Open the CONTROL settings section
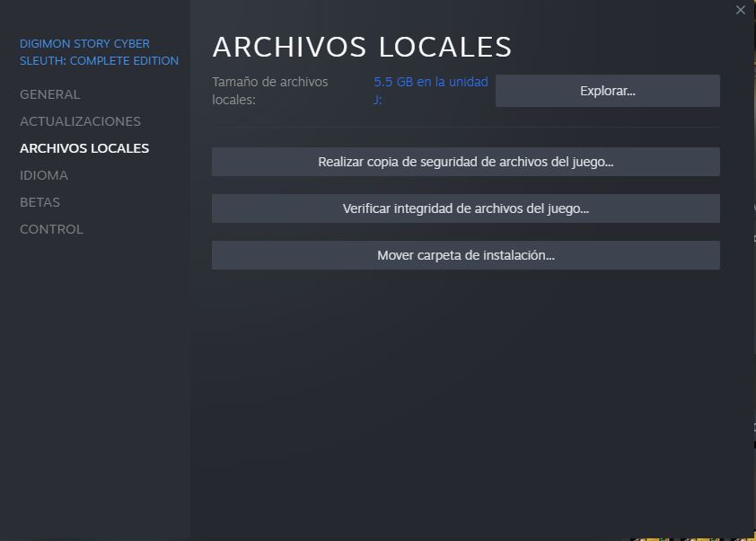Image resolution: width=756 pixels, height=541 pixels. click(51, 230)
